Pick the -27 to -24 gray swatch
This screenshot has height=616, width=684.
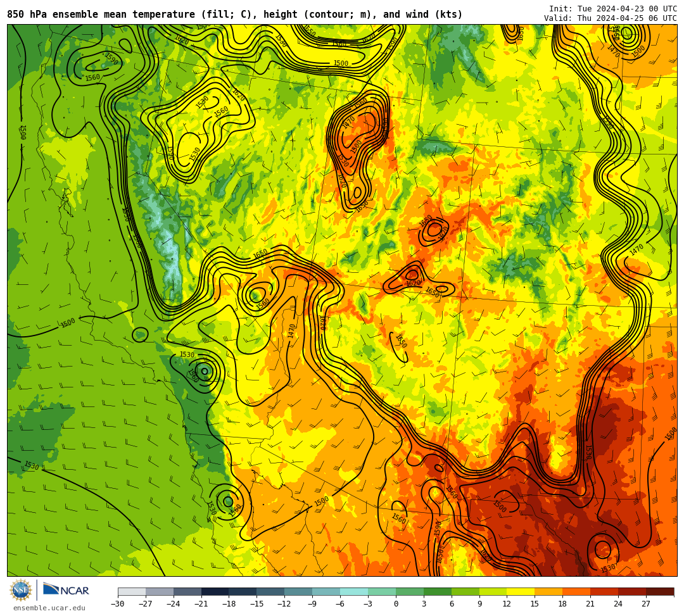coord(160,591)
